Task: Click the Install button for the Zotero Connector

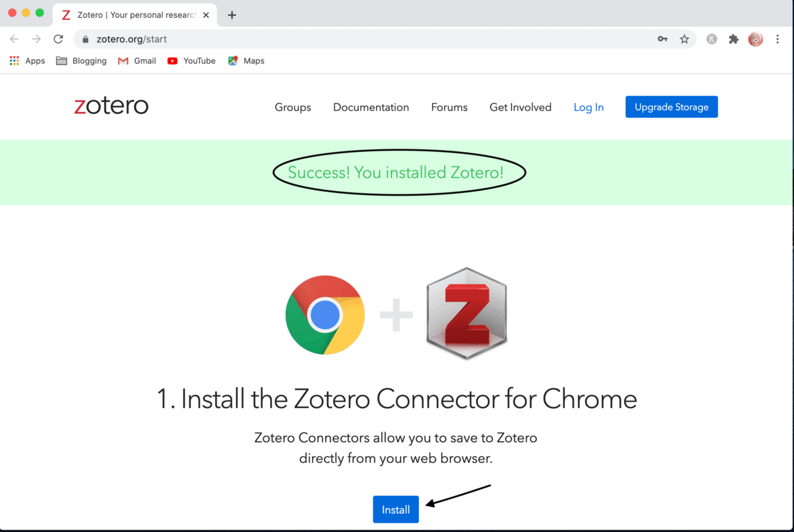Action: click(396, 509)
